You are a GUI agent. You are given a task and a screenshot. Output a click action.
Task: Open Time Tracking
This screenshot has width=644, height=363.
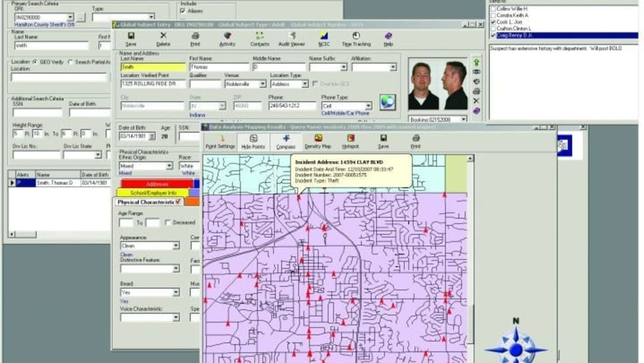point(355,39)
